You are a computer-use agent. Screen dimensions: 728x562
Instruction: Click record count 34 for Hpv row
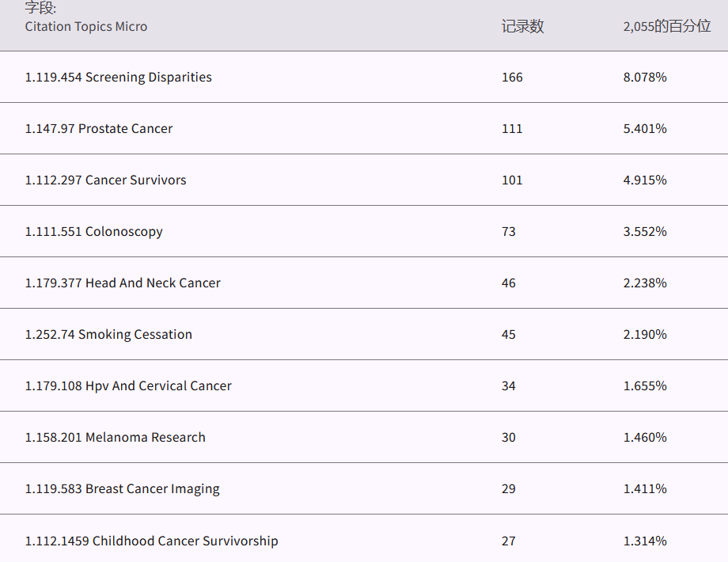[509, 385]
